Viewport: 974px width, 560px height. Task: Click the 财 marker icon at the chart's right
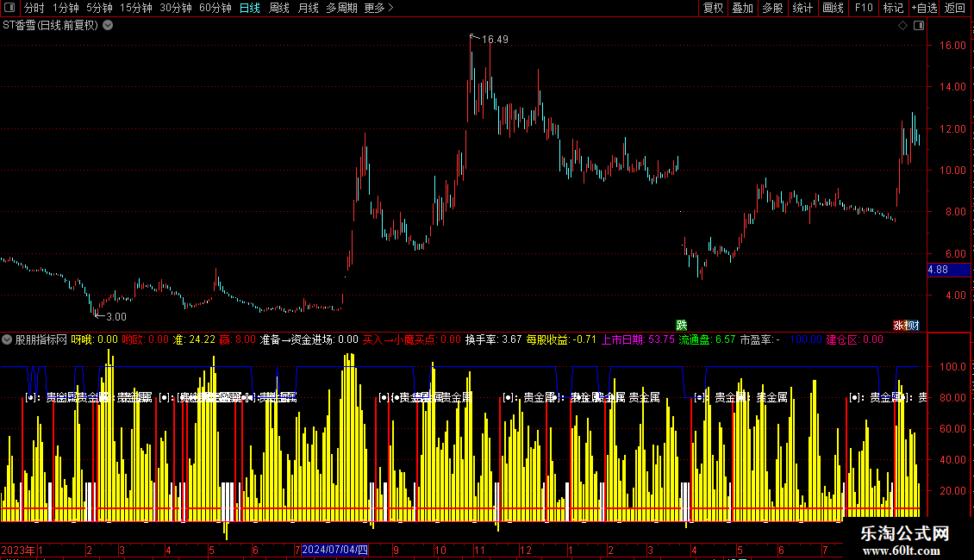point(914,326)
